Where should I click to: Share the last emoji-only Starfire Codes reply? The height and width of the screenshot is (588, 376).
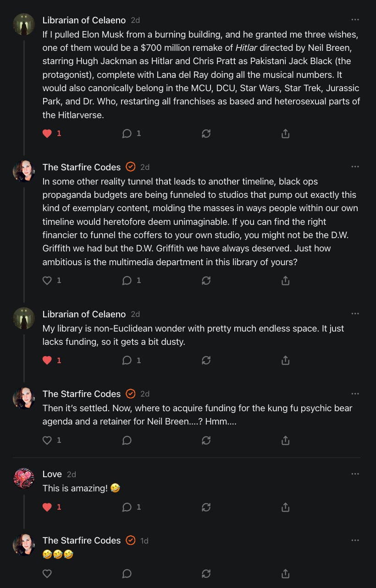click(x=285, y=573)
